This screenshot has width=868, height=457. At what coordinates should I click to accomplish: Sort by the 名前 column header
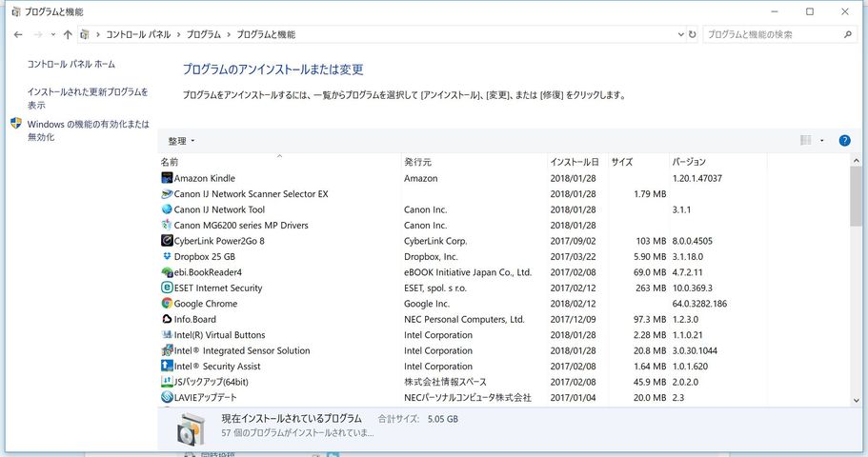click(279, 162)
